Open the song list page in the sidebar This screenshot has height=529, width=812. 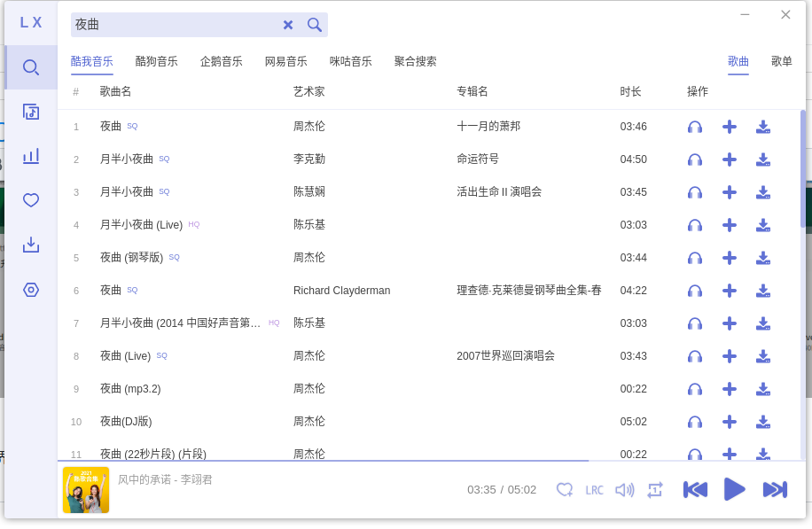(x=31, y=112)
